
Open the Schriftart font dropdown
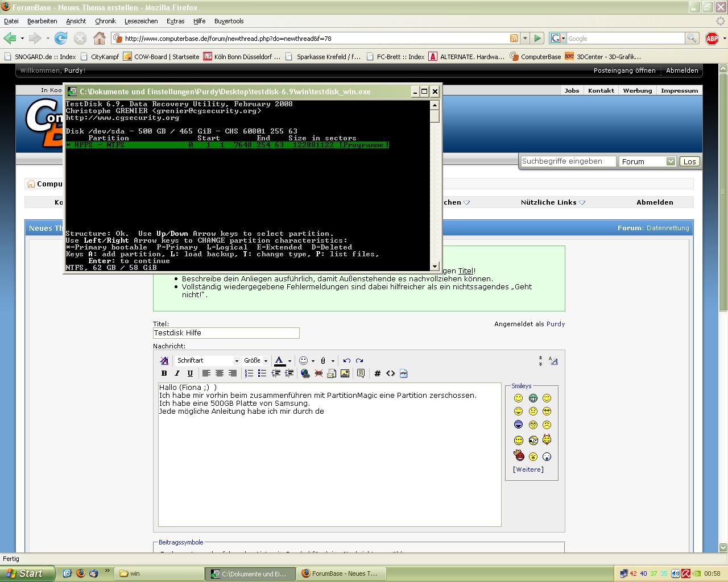point(208,360)
